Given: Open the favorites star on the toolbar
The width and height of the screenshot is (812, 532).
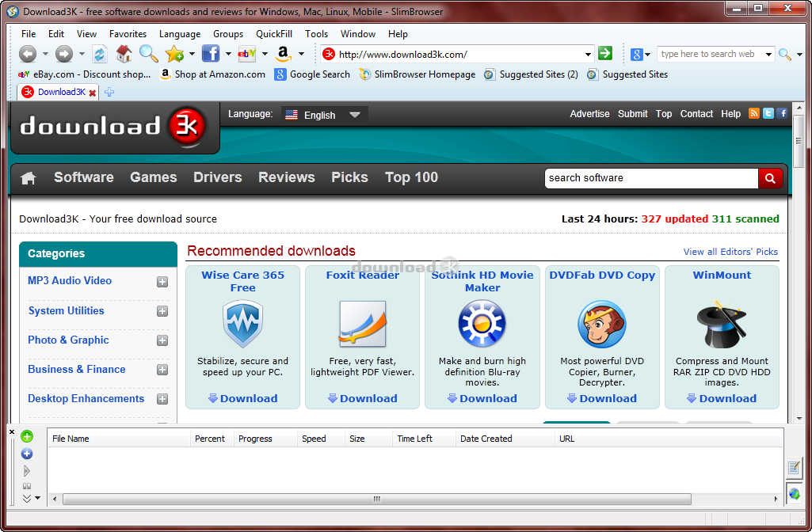Looking at the screenshot, I should (173, 54).
